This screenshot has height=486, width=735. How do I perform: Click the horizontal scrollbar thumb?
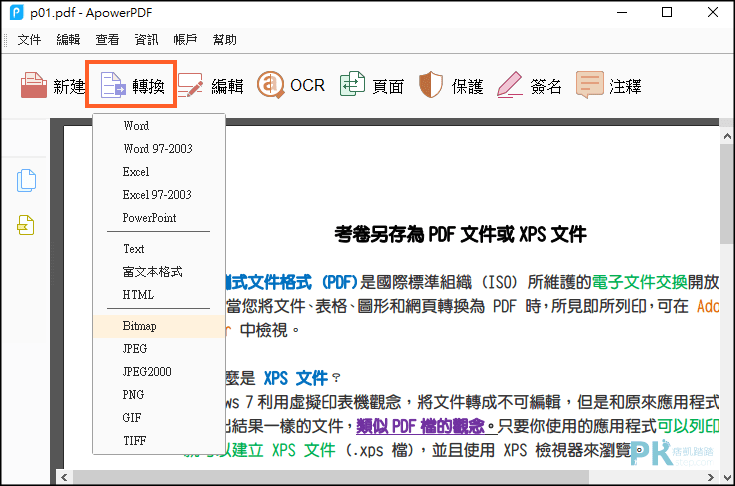pyautogui.click(x=330, y=478)
